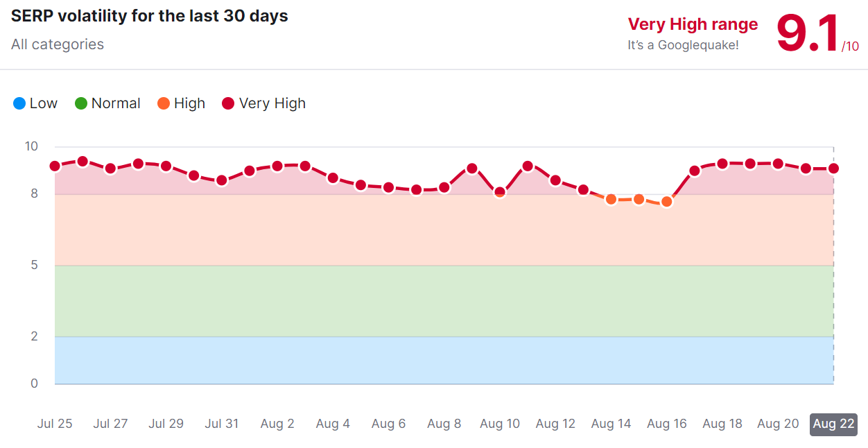Click the Jul 31 axis date label
Screen dimensions: 868x448
[x=222, y=424]
